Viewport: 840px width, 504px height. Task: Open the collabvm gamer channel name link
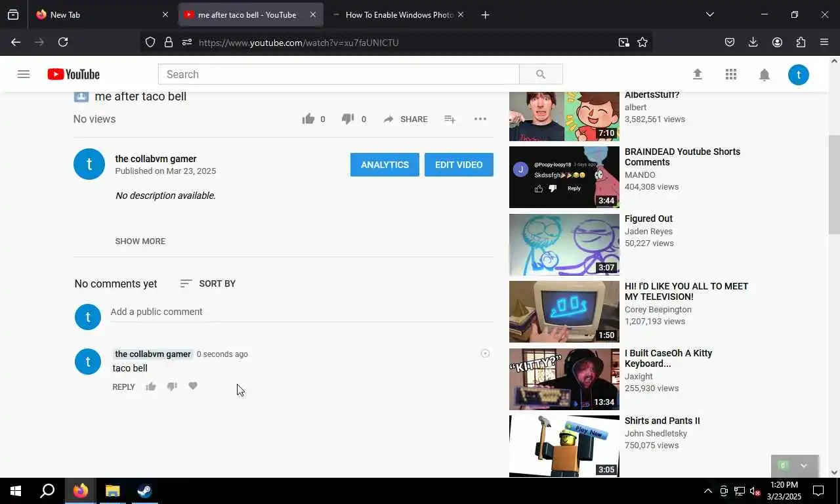(x=156, y=159)
